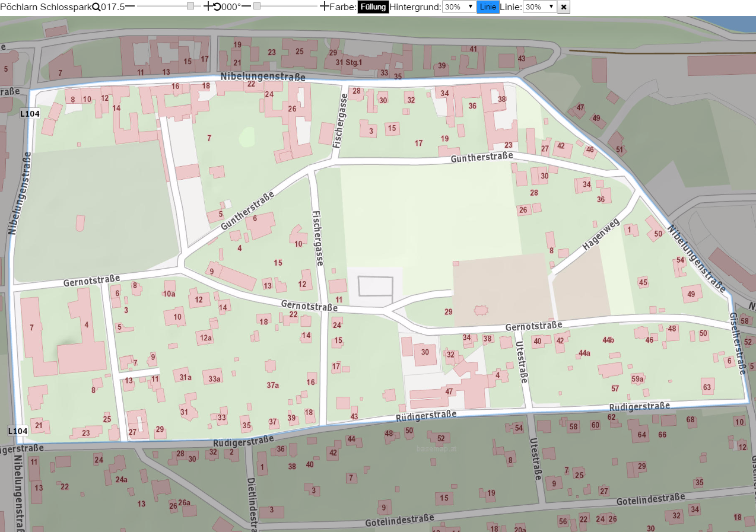Open the Linie opacity dropdown
This screenshot has width=756, height=532.
(540, 7)
